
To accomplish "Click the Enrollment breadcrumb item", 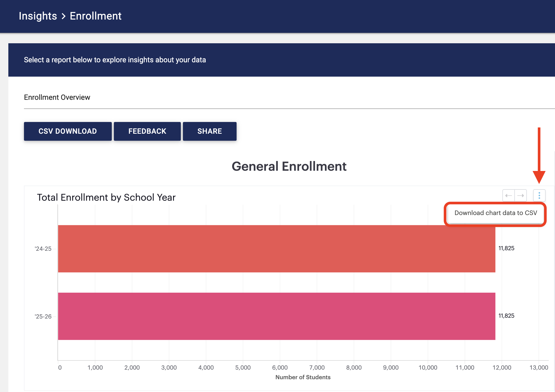I will (x=95, y=16).
